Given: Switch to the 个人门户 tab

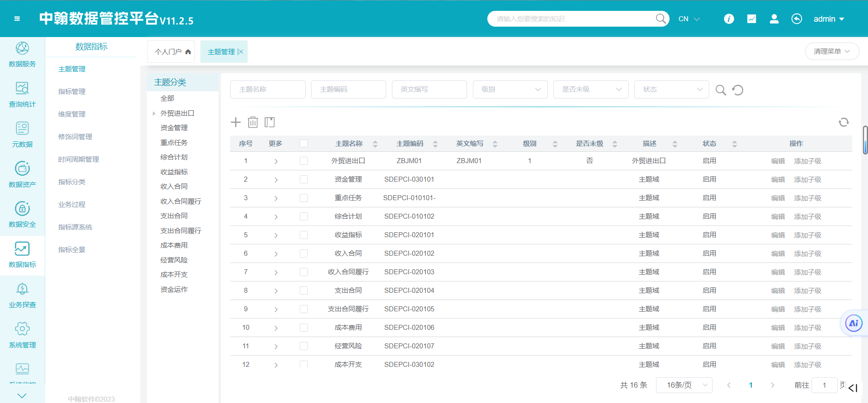Looking at the screenshot, I should tap(171, 52).
